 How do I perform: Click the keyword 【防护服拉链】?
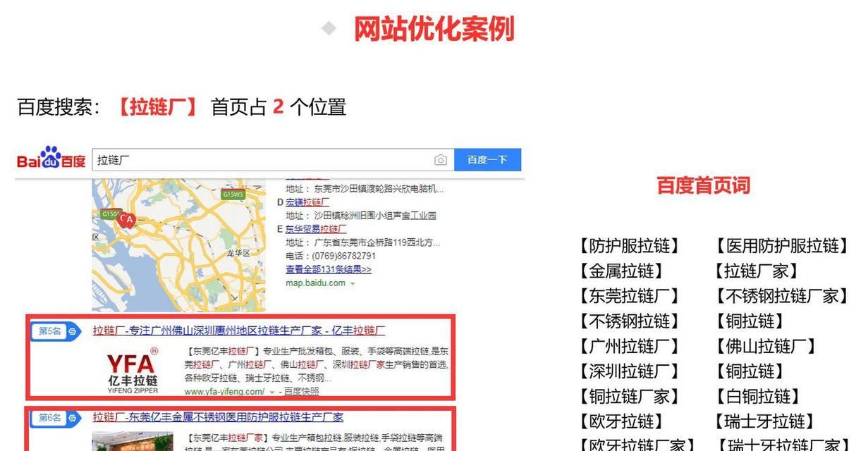(630, 246)
